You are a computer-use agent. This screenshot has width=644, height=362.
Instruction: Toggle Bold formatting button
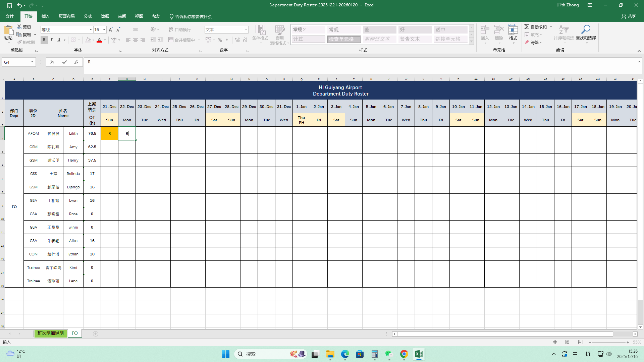point(44,40)
